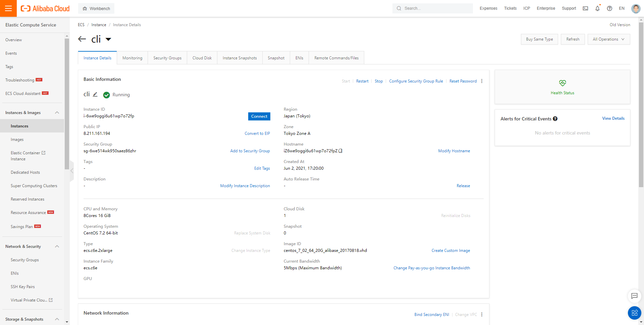Open the Security Groups tab
The height and width of the screenshot is (325, 644).
pyautogui.click(x=167, y=58)
